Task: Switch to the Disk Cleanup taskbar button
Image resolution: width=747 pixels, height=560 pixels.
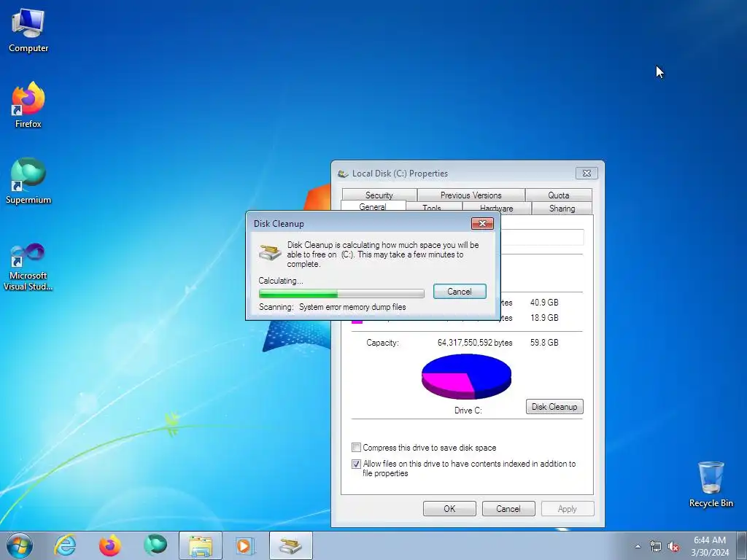Action: click(x=291, y=545)
